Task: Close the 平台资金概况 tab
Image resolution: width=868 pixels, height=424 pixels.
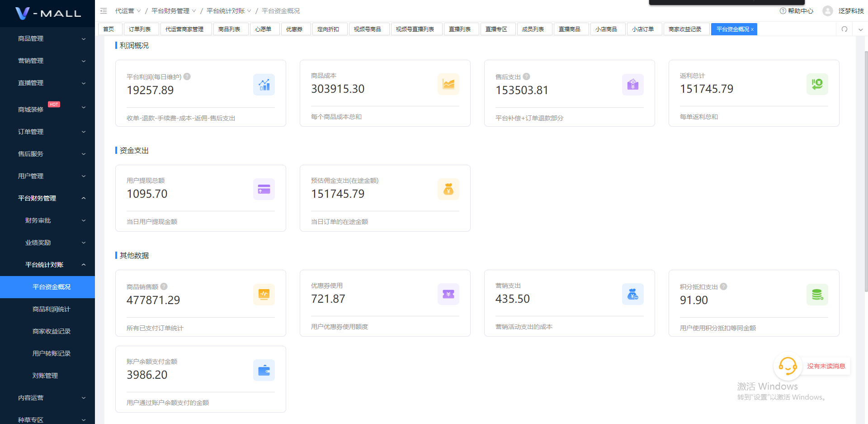Action: coord(752,29)
